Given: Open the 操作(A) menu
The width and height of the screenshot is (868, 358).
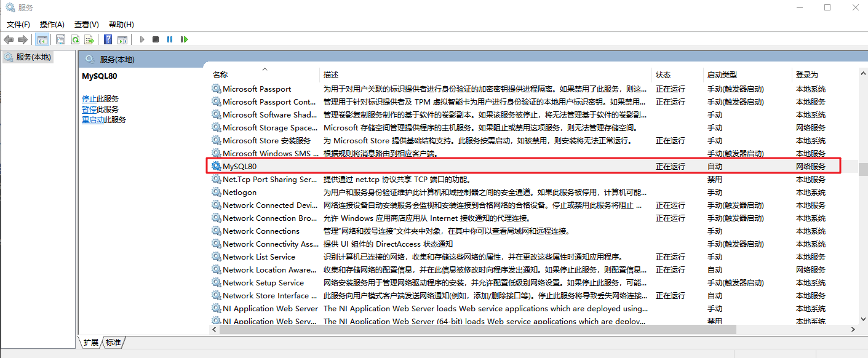Looking at the screenshot, I should click(x=52, y=24).
